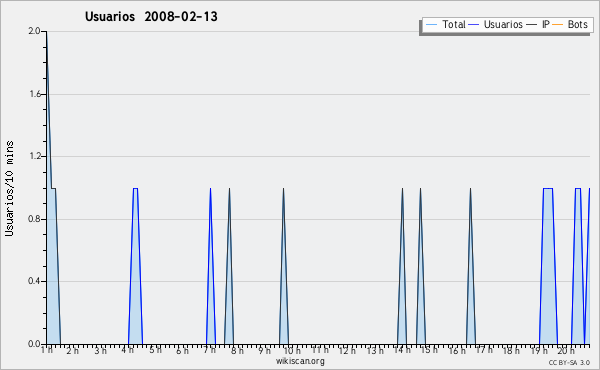Click the 18 h x-axis label
The width and height of the screenshot is (600, 370).
[511, 350]
